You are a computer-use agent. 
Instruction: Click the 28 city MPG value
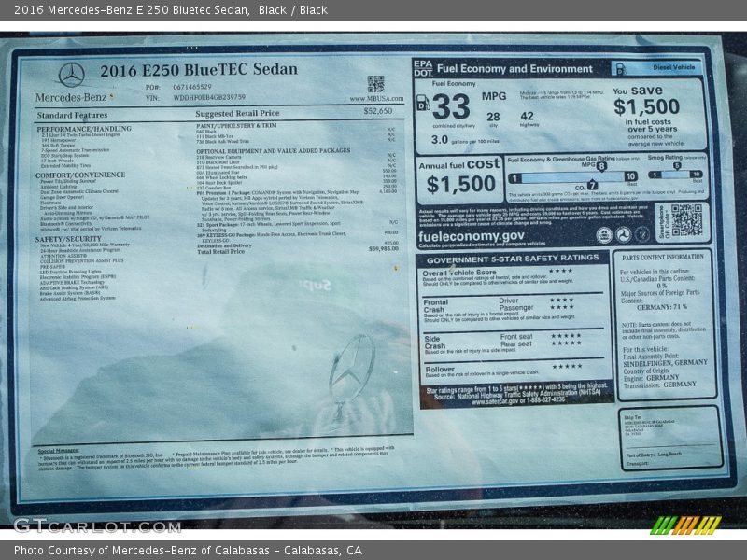pyautogui.click(x=493, y=117)
